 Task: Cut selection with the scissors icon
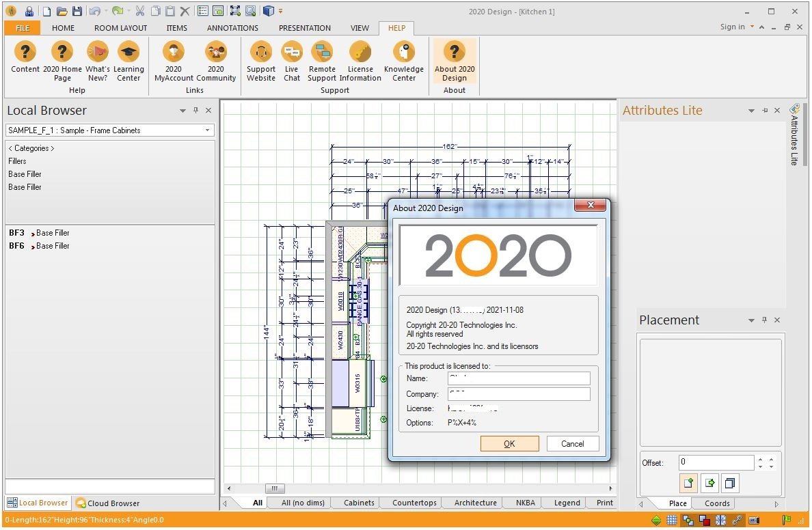click(140, 11)
